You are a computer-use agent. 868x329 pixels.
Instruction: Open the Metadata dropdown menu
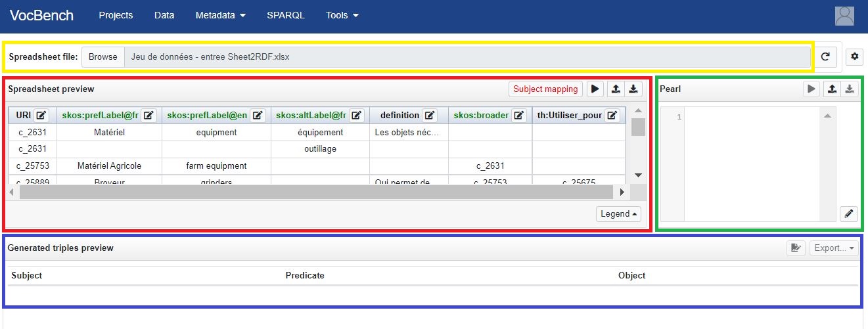[x=220, y=15]
